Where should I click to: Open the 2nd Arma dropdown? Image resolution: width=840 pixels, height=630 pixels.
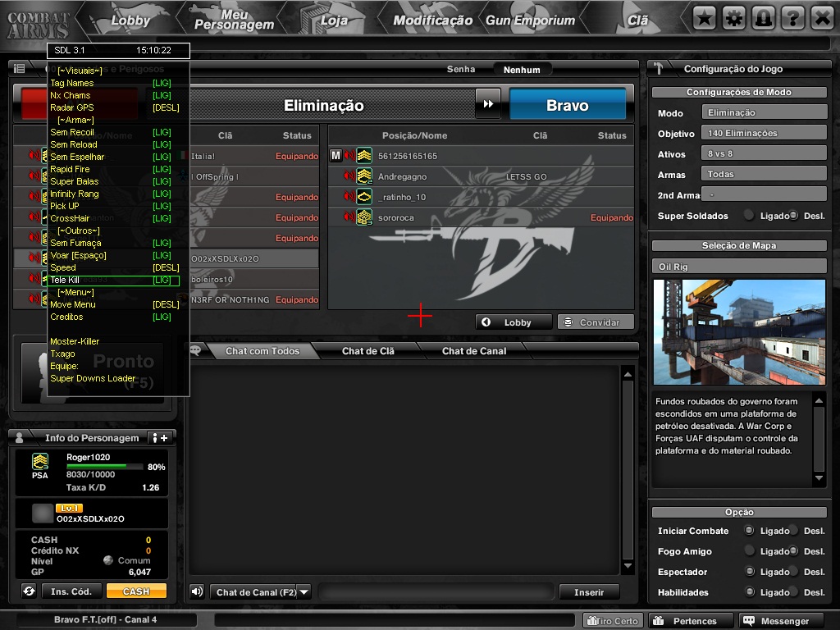click(764, 194)
